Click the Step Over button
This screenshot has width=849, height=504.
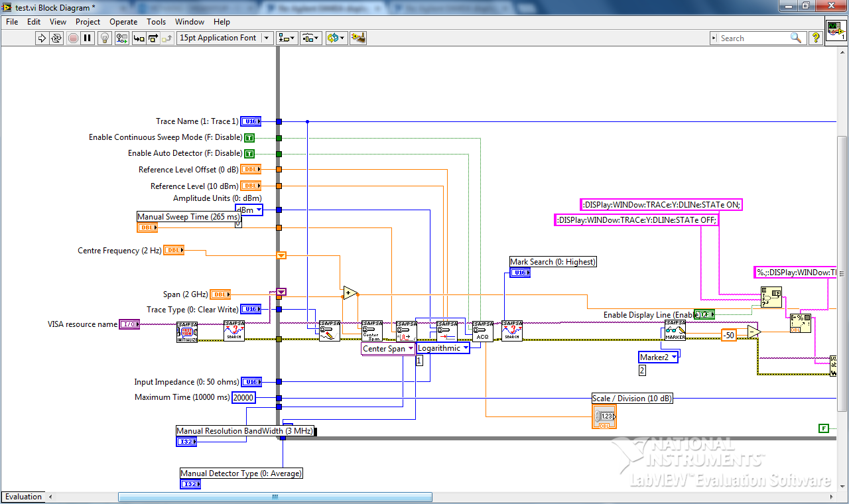[153, 38]
